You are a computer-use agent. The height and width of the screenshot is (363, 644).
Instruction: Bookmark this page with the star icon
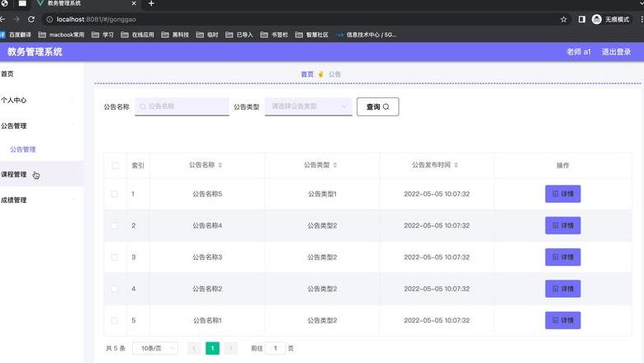(x=563, y=19)
